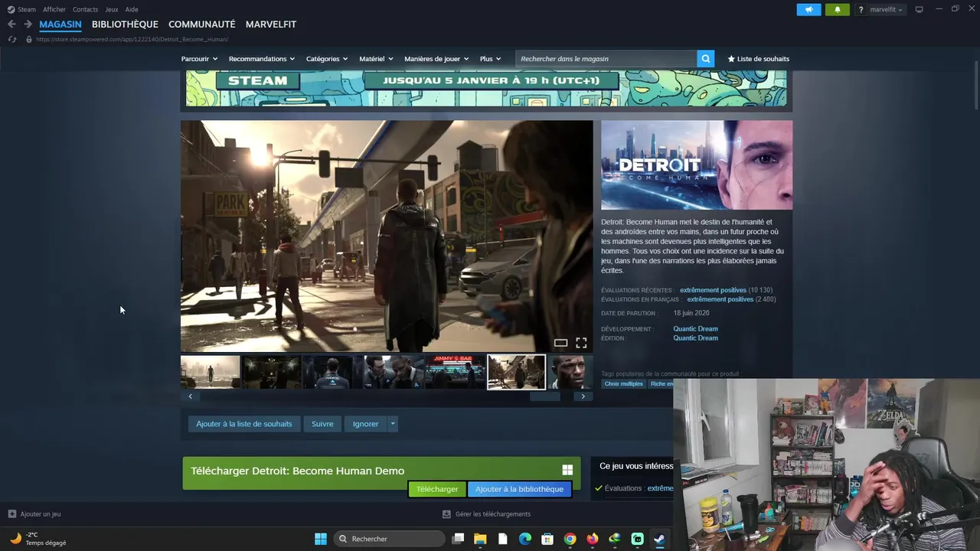The image size is (980, 551).
Task: Click the Ignorer button
Action: 365,424
